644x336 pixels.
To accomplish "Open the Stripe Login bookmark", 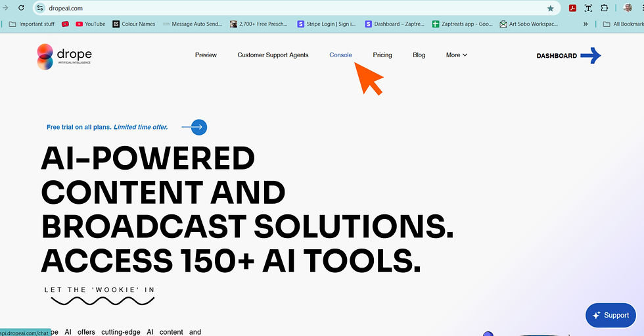I will (x=327, y=24).
